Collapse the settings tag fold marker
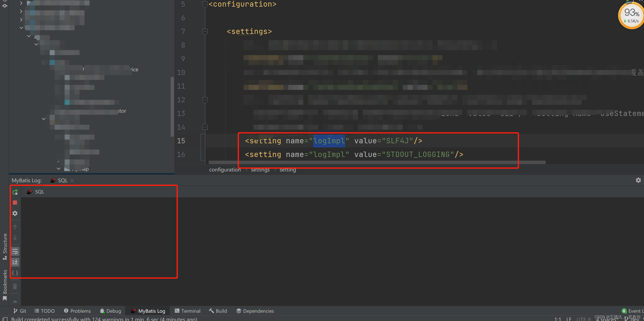This screenshot has height=321, width=644. pos(205,31)
